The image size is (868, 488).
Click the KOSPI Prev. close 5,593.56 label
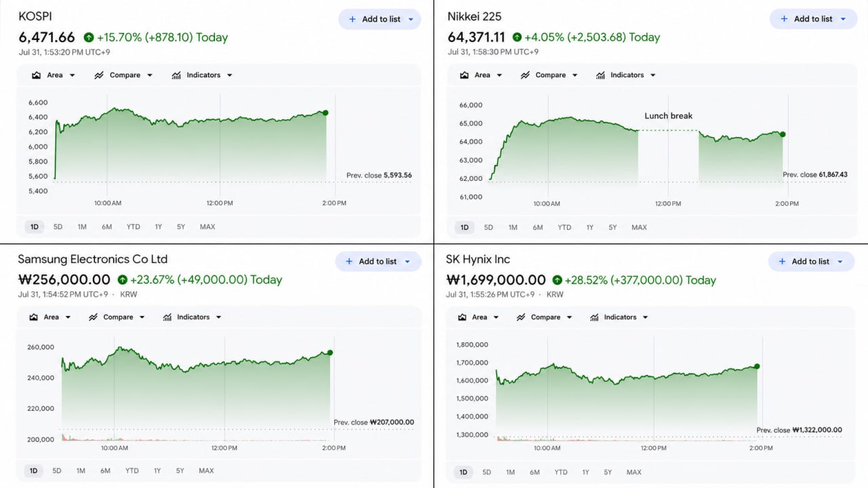tap(379, 175)
